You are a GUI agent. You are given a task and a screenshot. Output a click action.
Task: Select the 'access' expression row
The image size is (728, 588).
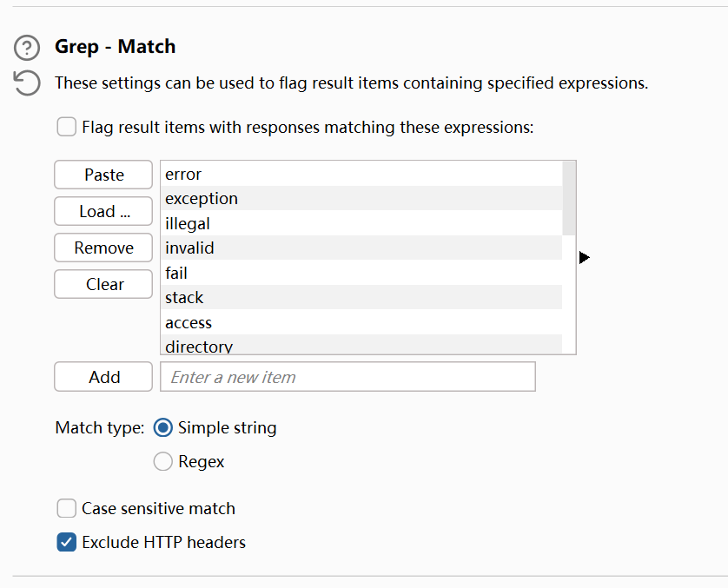coord(361,322)
